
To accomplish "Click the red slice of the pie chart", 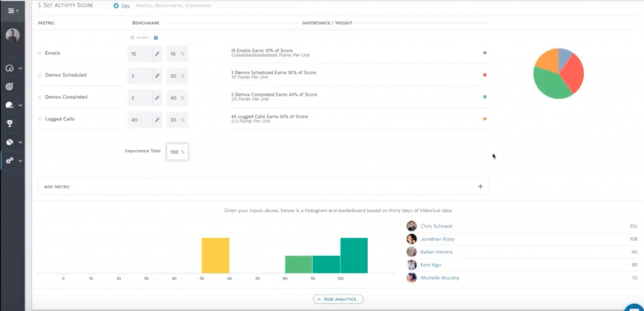I will 574,72.
